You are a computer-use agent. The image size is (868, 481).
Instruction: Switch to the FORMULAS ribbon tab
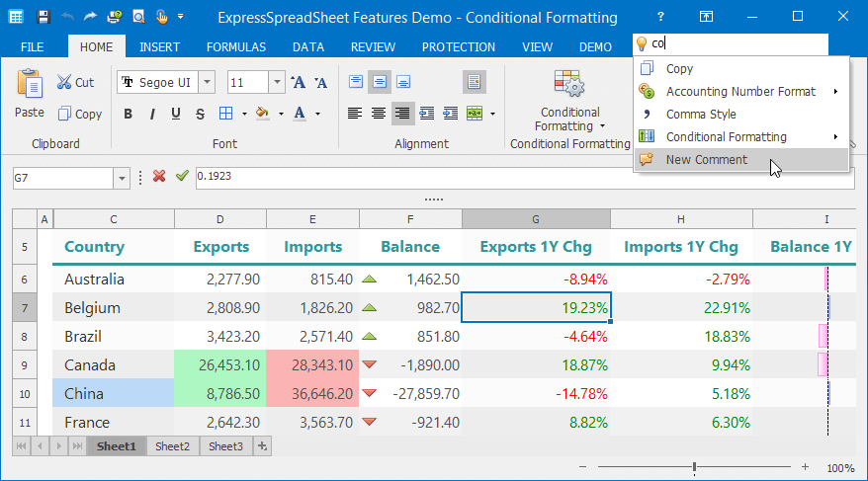[x=235, y=46]
